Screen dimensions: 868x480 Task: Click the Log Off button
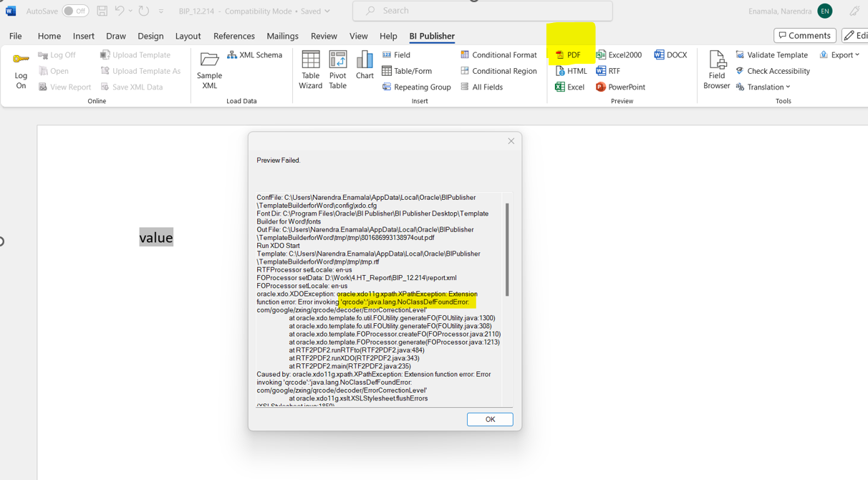click(57, 55)
